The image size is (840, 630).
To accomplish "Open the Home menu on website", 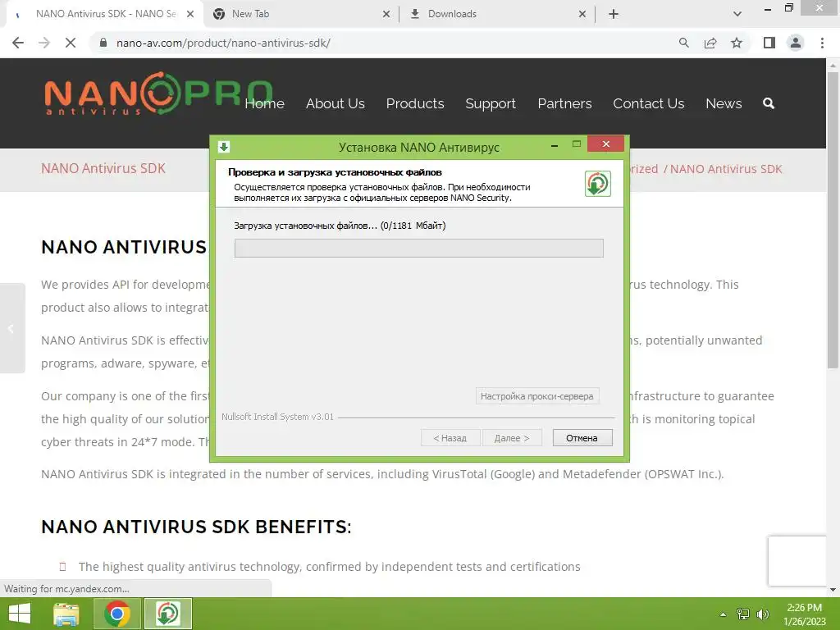I will click(x=265, y=103).
